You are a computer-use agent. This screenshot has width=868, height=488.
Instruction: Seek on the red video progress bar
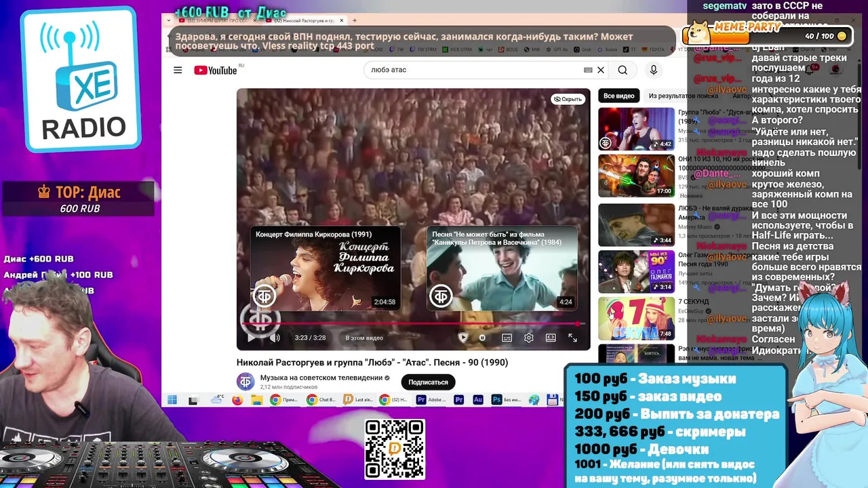412,324
